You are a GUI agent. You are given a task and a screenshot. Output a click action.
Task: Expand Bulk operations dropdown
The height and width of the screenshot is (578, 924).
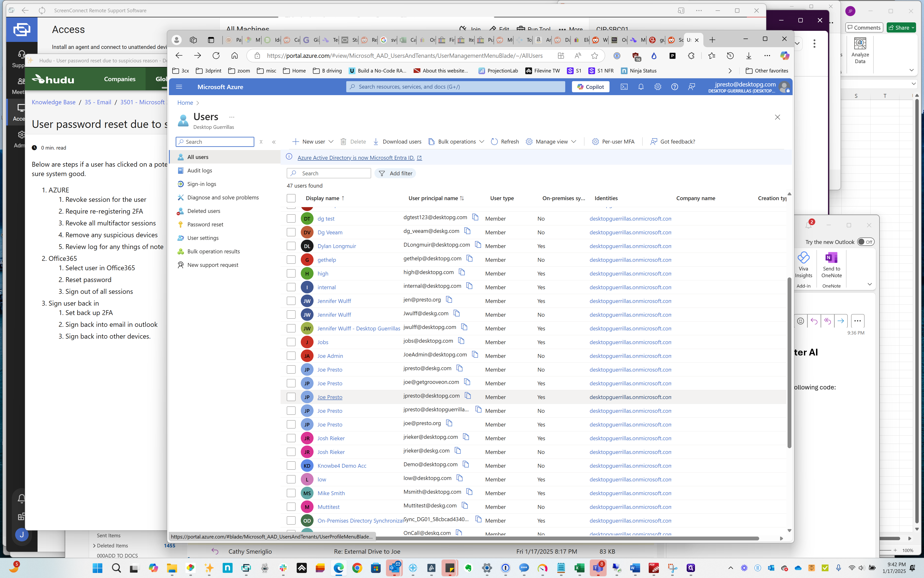click(x=482, y=141)
